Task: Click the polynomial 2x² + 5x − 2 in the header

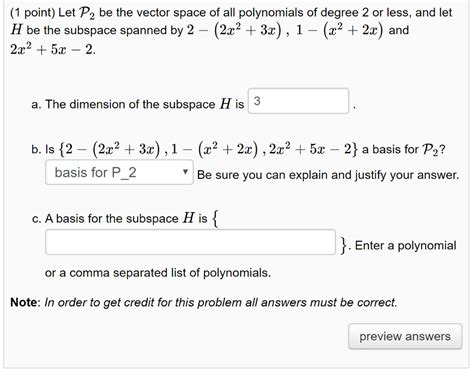Action: pos(53,50)
